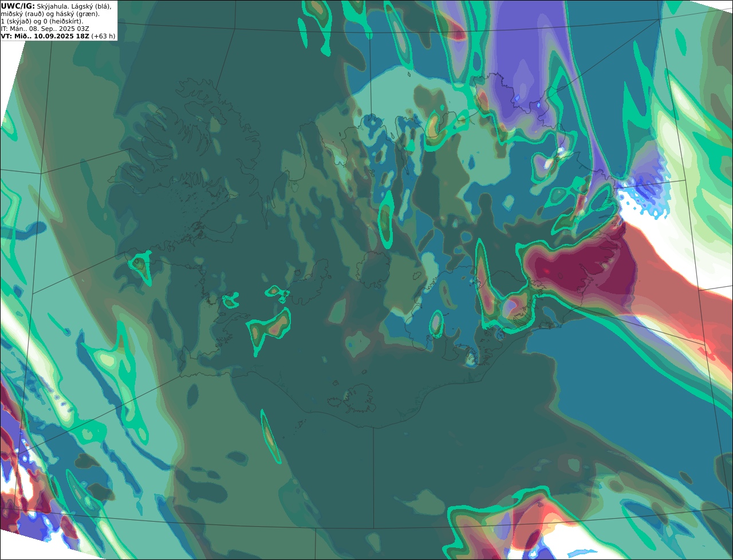Click the '(+63 h)' forecast offset text
Screen dimensions: 733x560
click(x=104, y=36)
